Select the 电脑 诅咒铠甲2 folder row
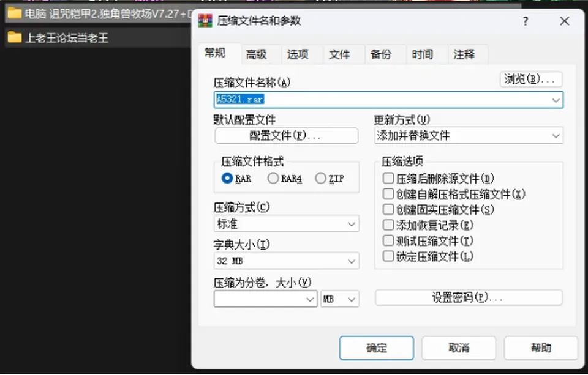Image resolution: width=588 pixels, height=375 pixels. tap(97, 13)
